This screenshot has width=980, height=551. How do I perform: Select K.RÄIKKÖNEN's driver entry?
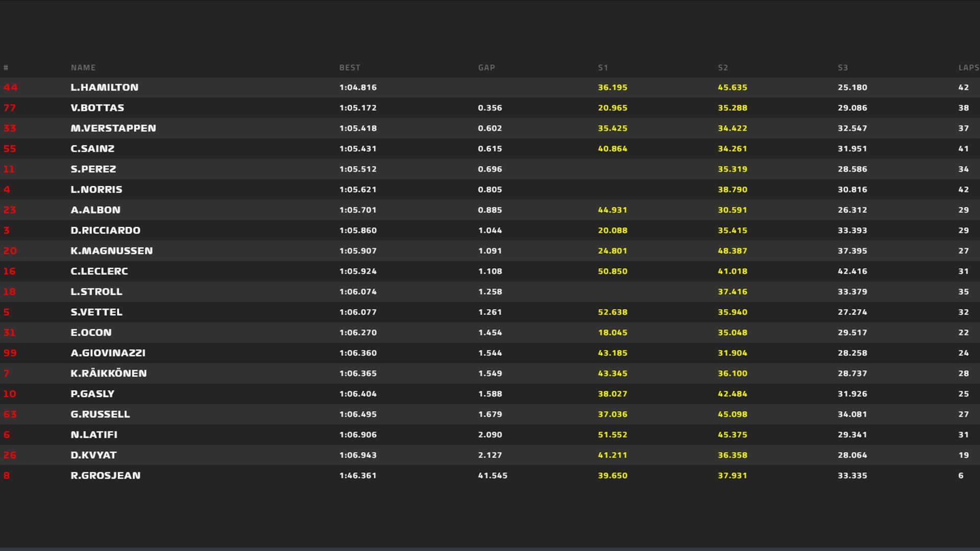(109, 373)
